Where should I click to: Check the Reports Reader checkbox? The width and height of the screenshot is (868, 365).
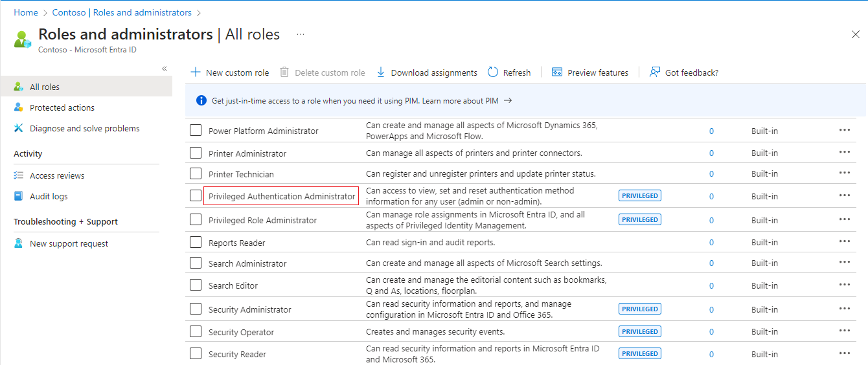pos(196,243)
